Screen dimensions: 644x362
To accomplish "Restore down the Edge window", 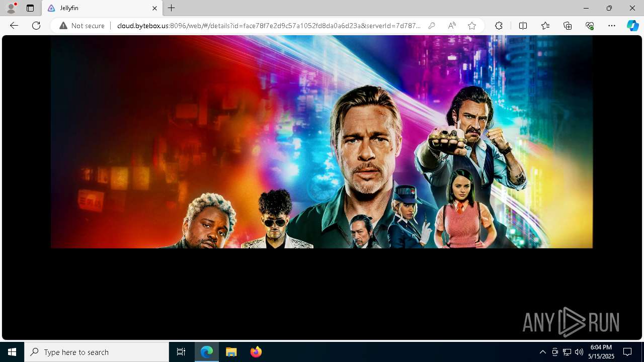I will pyautogui.click(x=609, y=8).
